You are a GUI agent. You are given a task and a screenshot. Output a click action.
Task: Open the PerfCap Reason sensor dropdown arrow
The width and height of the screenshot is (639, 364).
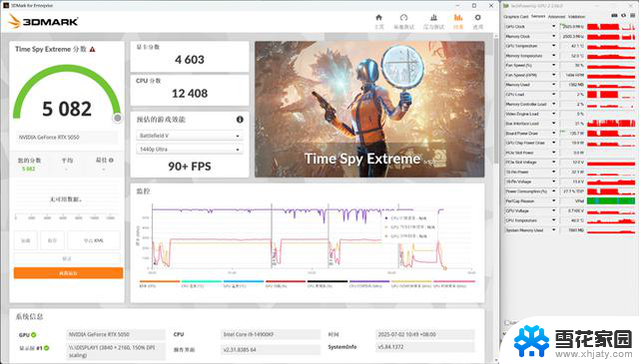(553, 201)
